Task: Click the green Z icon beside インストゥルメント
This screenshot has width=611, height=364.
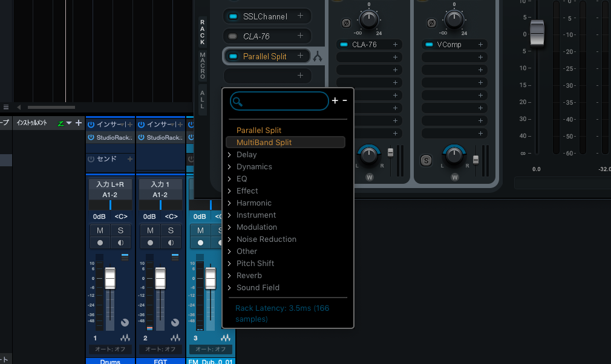Action: 60,123
